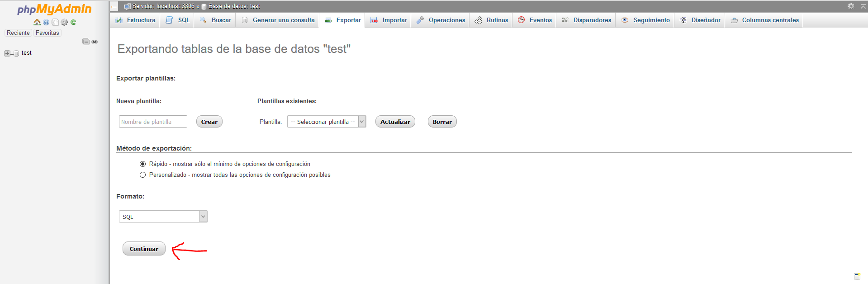
Task: Click the test database name in tree
Action: [27, 53]
